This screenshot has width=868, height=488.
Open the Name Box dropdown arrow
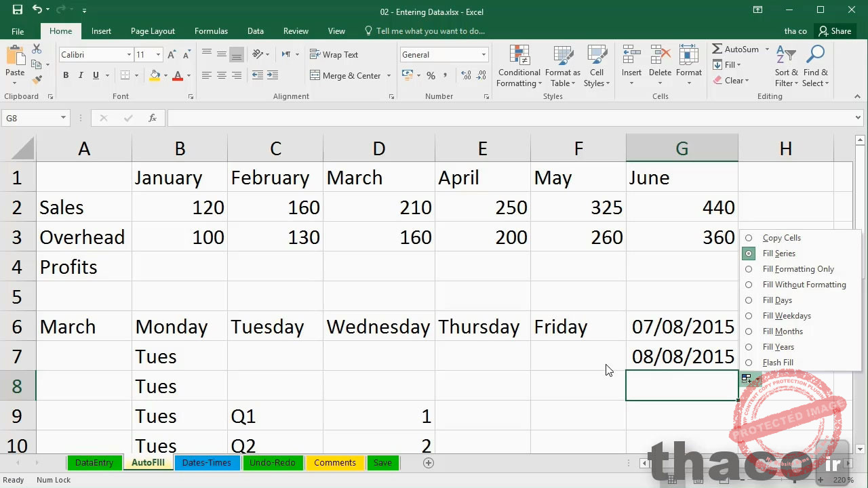click(63, 118)
